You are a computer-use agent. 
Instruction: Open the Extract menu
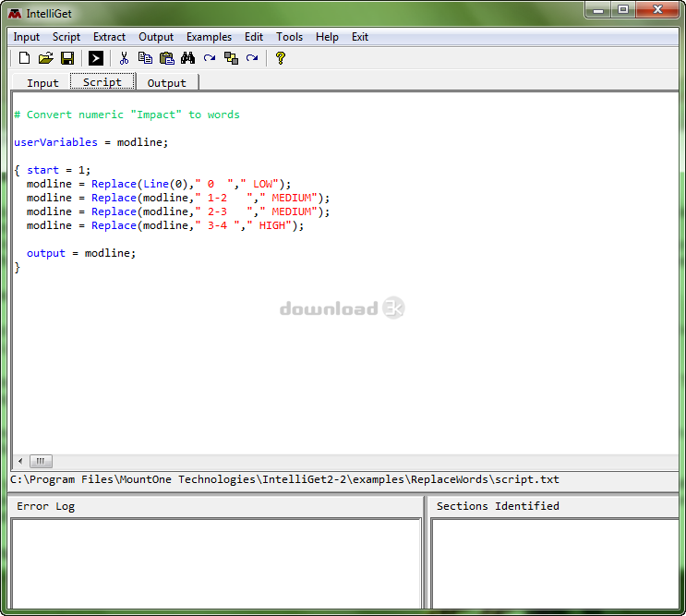(x=109, y=37)
